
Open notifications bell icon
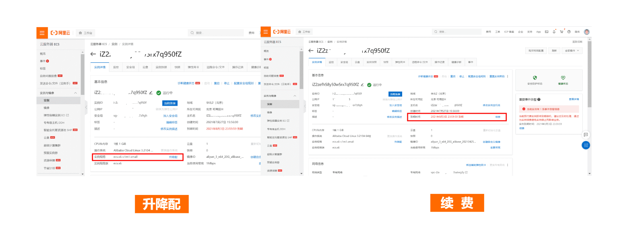point(554,32)
